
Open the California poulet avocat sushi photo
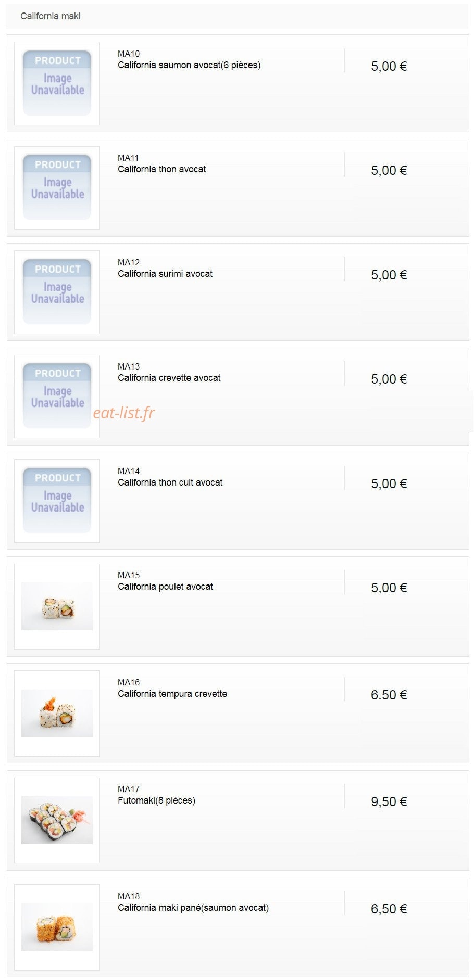pos(57,606)
